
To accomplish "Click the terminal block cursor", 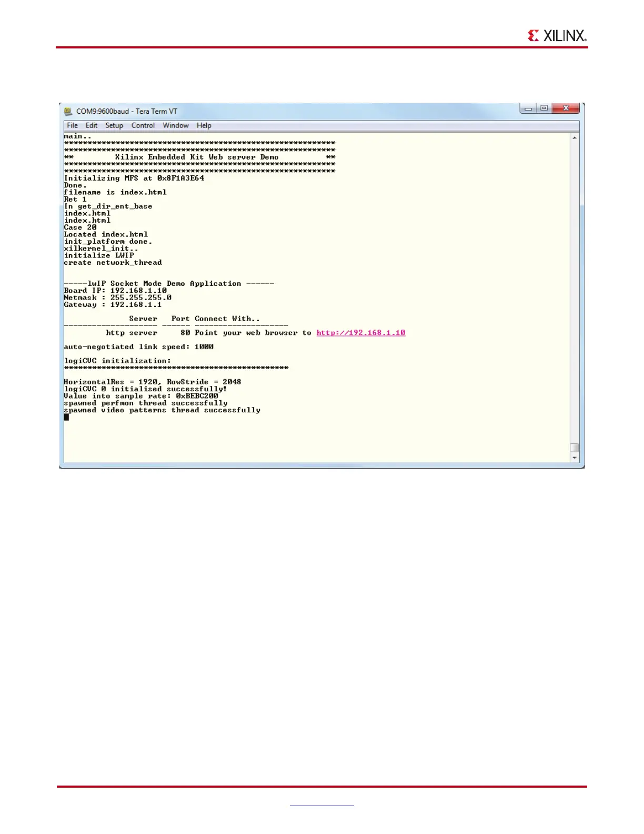I will coord(66,417).
